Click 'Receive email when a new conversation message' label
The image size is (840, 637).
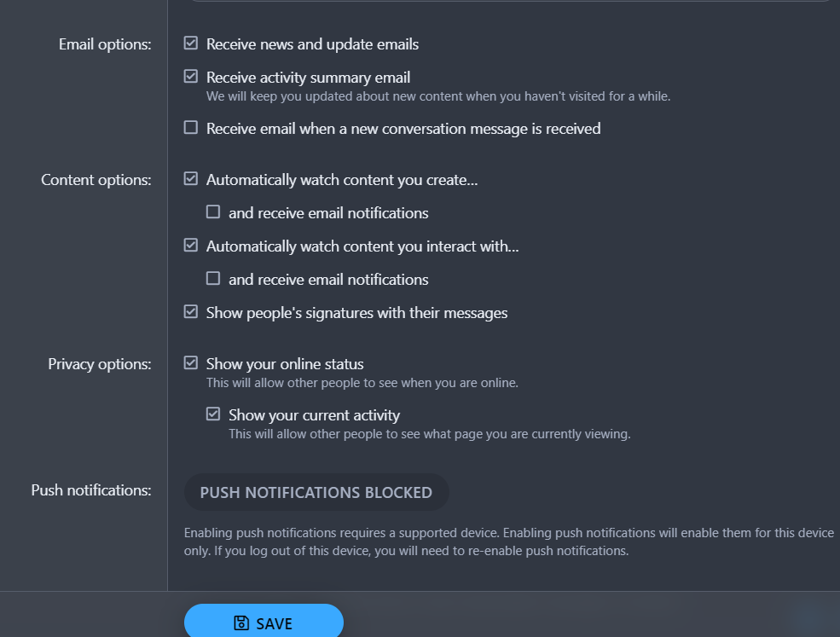coord(403,129)
